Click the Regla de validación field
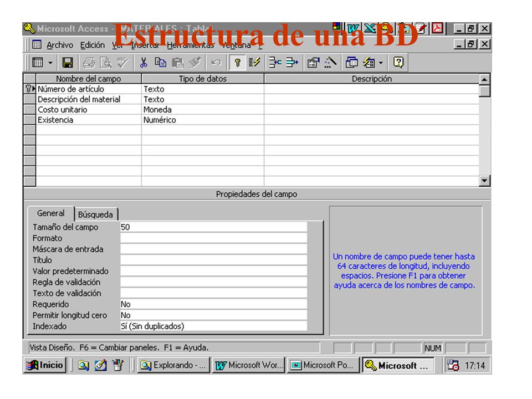532x399 pixels. [213, 282]
